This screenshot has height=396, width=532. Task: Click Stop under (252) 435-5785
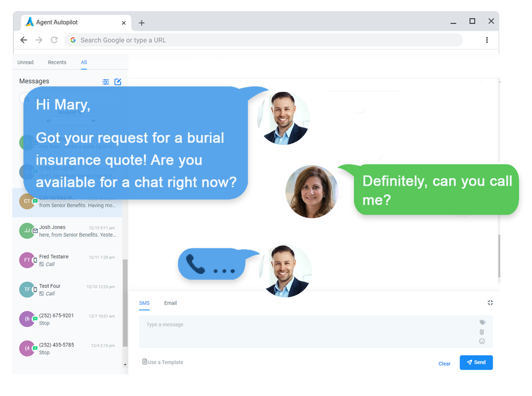coord(44,352)
